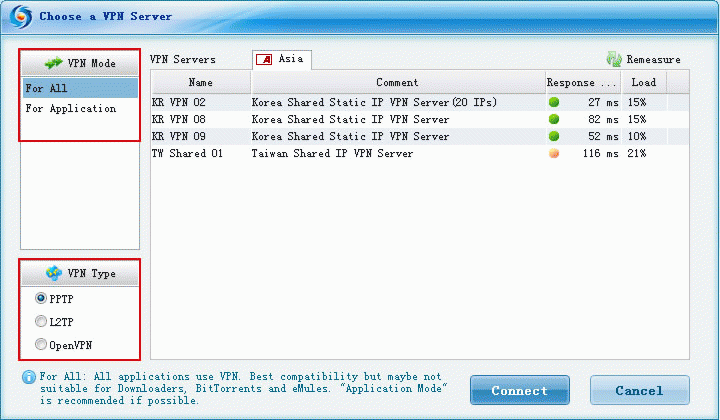Click green status dot for KR VPN 08
This screenshot has height=420, width=720.
pyautogui.click(x=554, y=119)
